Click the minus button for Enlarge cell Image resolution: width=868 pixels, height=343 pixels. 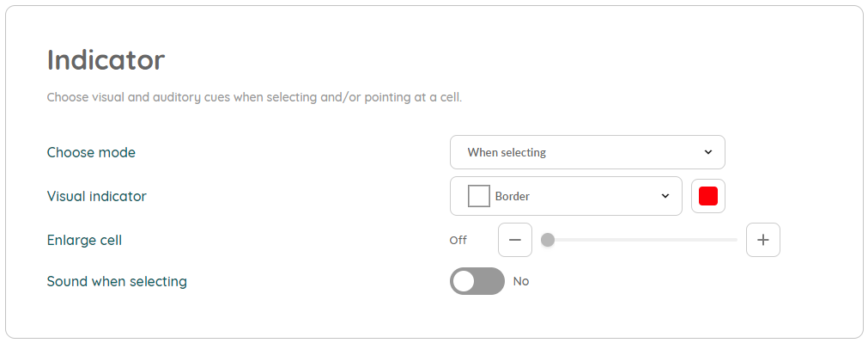pyautogui.click(x=515, y=240)
